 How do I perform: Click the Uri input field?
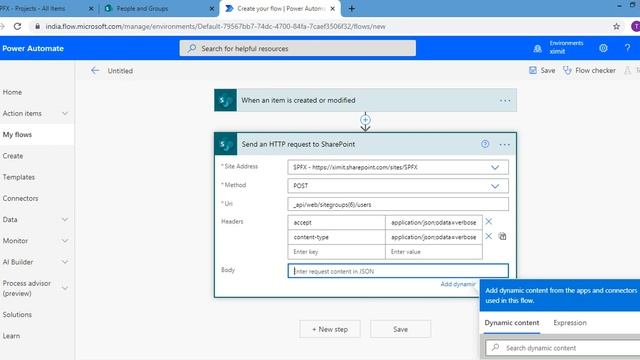tap(398, 204)
